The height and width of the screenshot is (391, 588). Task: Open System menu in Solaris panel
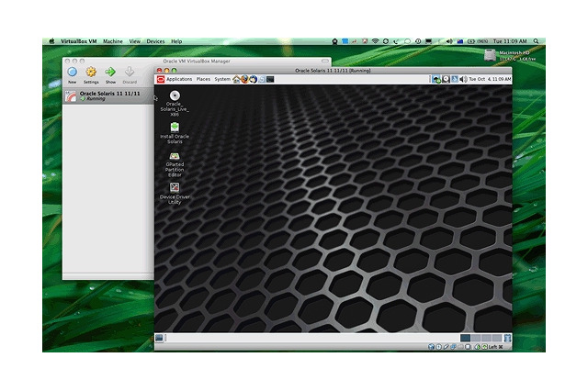(x=222, y=80)
